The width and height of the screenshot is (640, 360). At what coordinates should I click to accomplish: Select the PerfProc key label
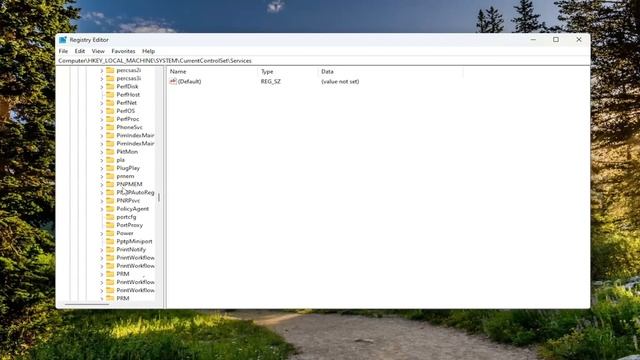point(128,119)
